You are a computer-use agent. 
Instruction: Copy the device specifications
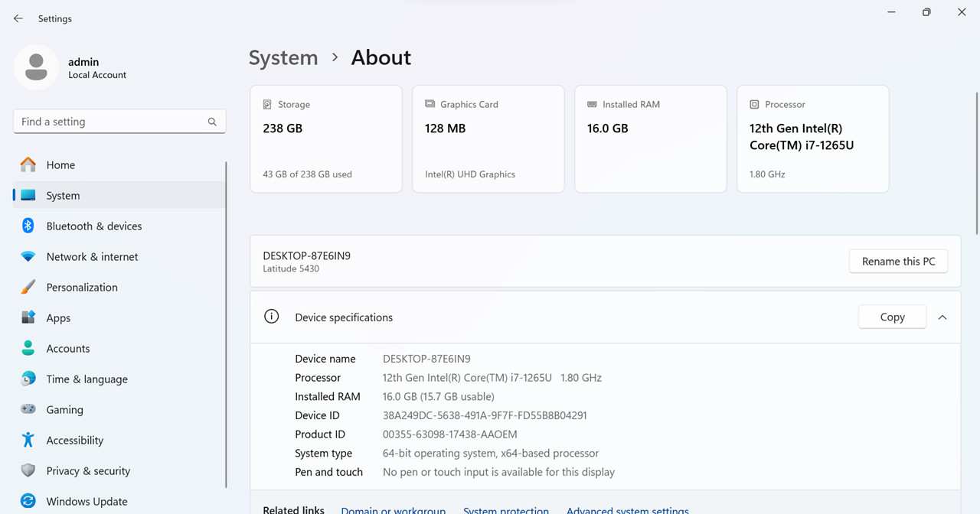pyautogui.click(x=892, y=317)
